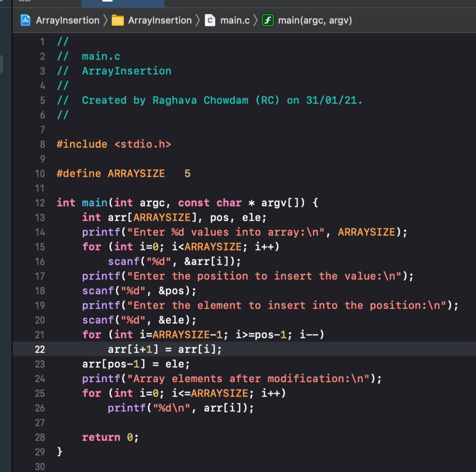Screen dimensions: 476x472
Task: Click the ArrayInsertion project icon in the breadcrumb
Action: coord(26,20)
